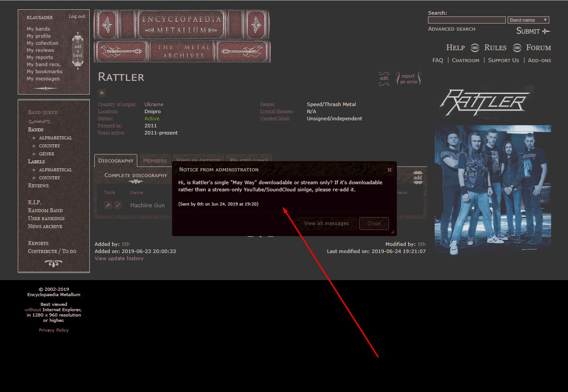This screenshot has width=568, height=392.
Task: Click the Close button in the notice
Action: tap(374, 223)
